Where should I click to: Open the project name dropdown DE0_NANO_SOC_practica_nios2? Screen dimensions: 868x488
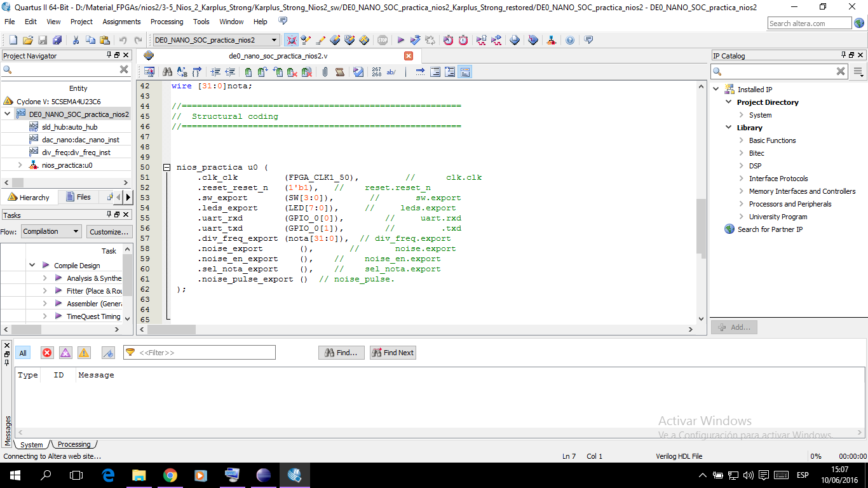pyautogui.click(x=216, y=40)
